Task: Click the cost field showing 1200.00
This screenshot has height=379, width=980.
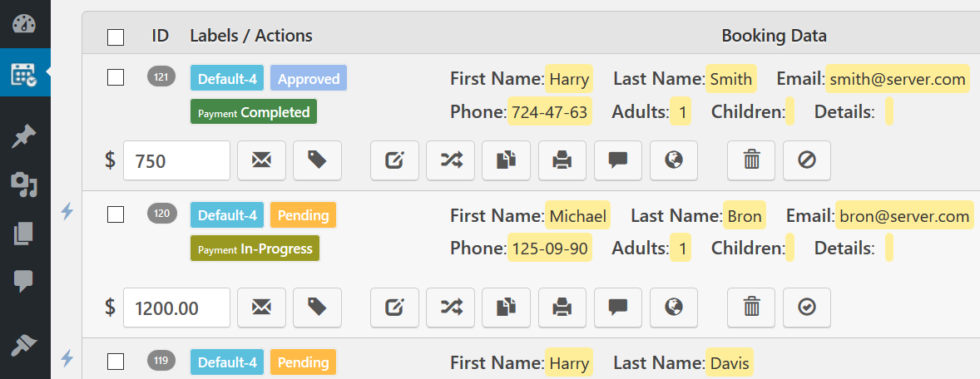Action: coord(177,308)
